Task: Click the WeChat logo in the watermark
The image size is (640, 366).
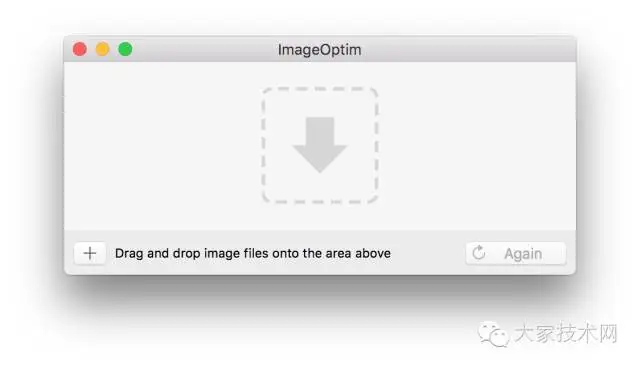Action: tap(493, 334)
